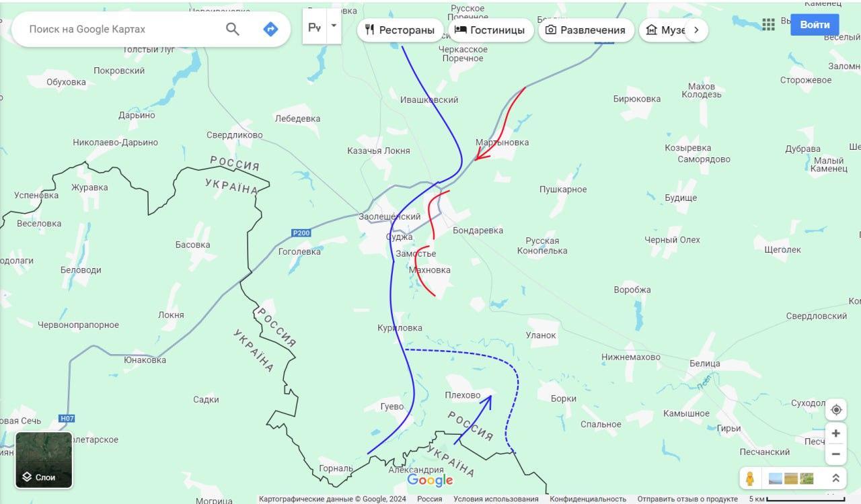
Task: Open Street View pegman
Action: [x=749, y=478]
